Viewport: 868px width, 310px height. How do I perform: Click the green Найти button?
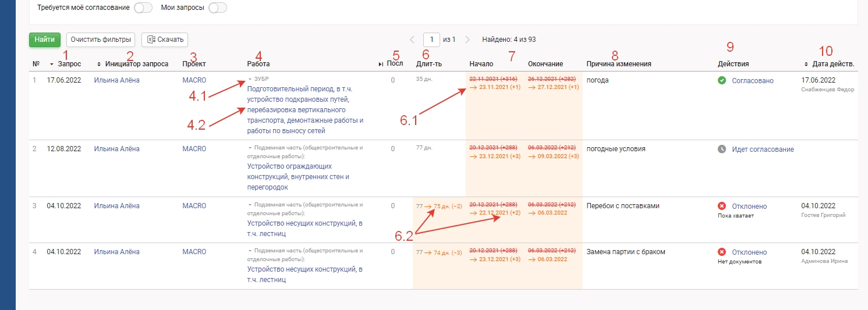[x=45, y=40]
